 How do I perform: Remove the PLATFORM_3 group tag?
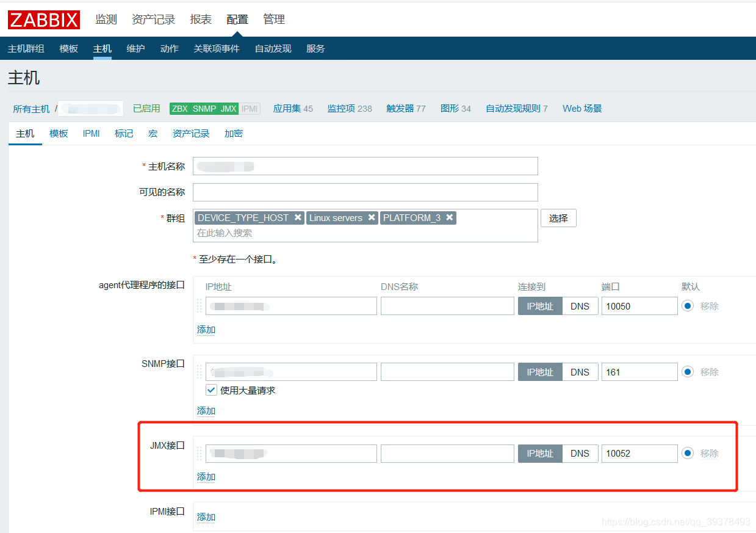pyautogui.click(x=450, y=217)
